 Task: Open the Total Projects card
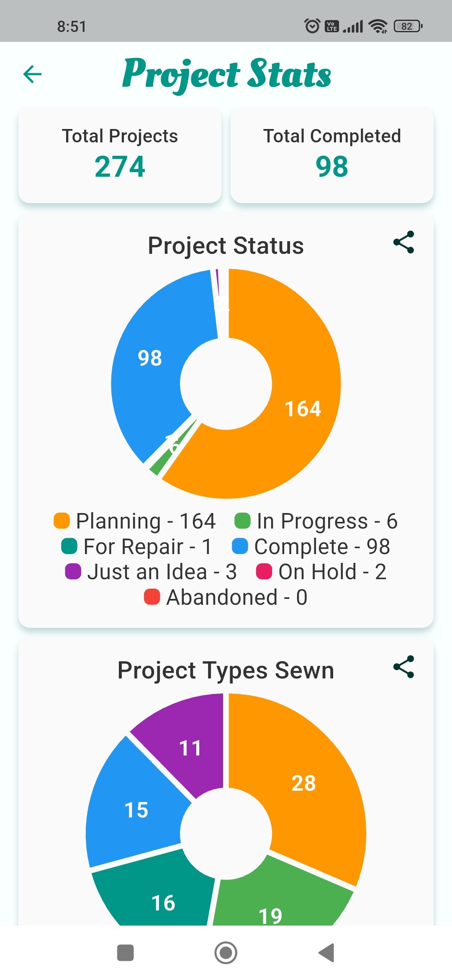pos(120,155)
